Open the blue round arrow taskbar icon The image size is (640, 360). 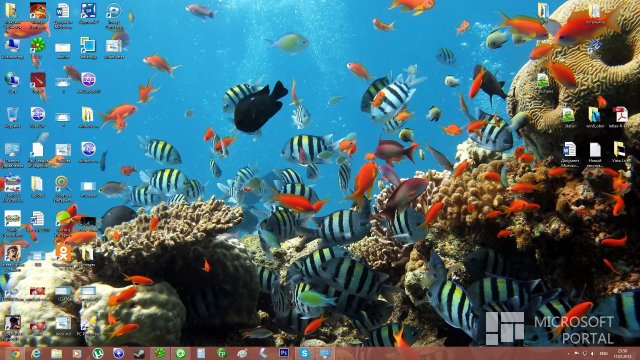pos(118,353)
